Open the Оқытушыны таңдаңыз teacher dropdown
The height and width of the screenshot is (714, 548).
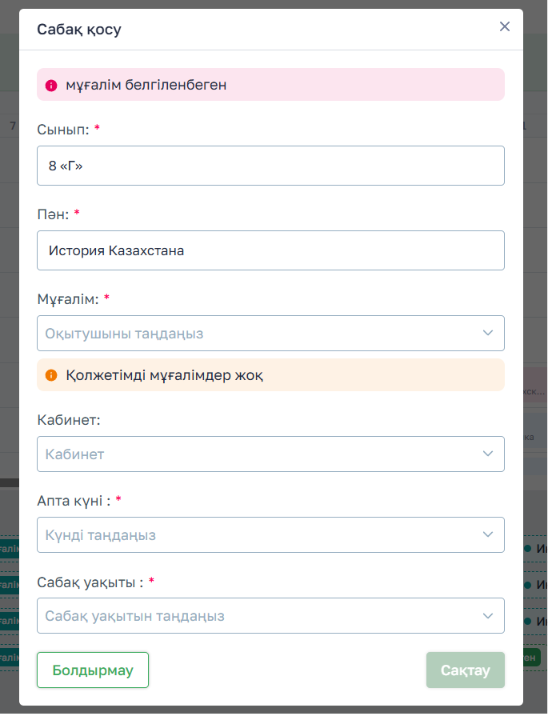point(271,333)
